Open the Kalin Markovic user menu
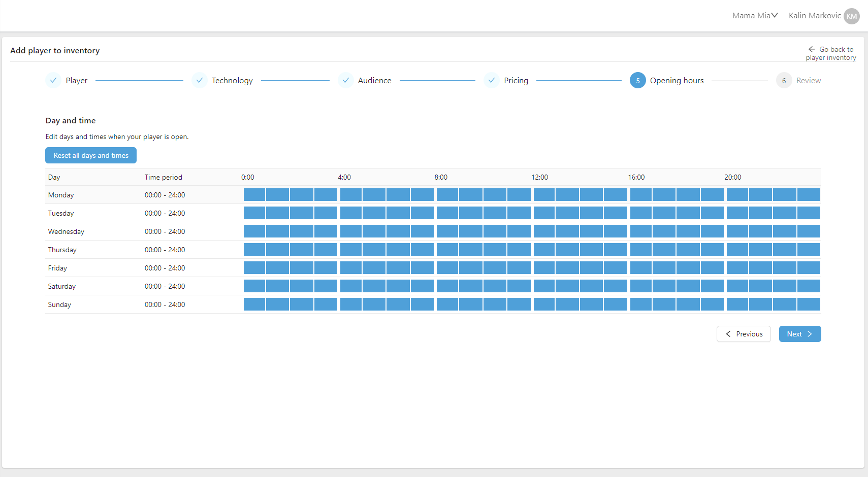 [814, 16]
